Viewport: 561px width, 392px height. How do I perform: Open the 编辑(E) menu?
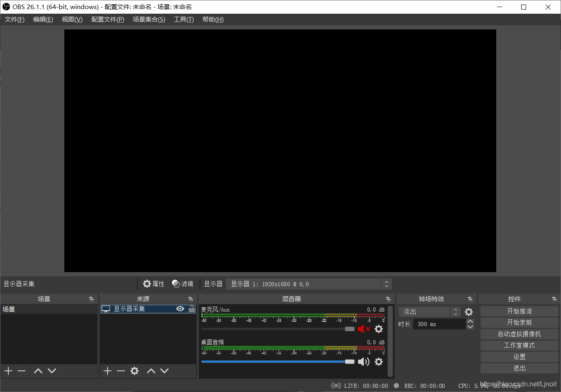click(x=43, y=19)
